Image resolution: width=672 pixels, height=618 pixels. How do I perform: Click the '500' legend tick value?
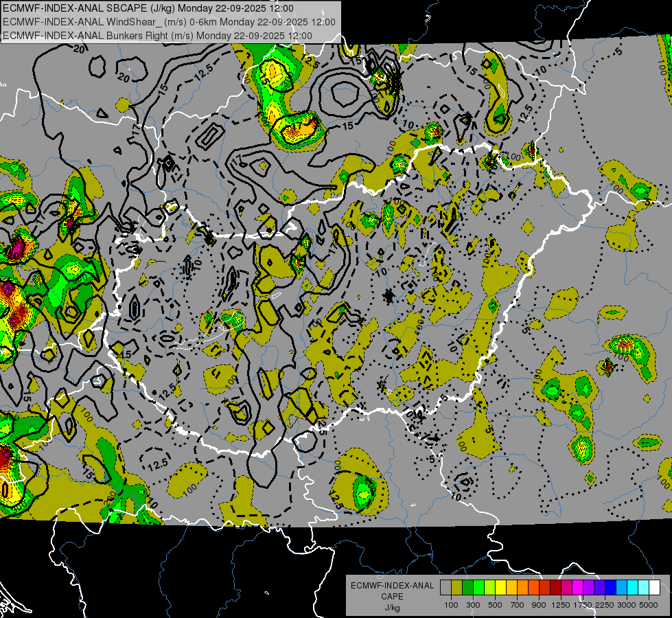(x=495, y=605)
